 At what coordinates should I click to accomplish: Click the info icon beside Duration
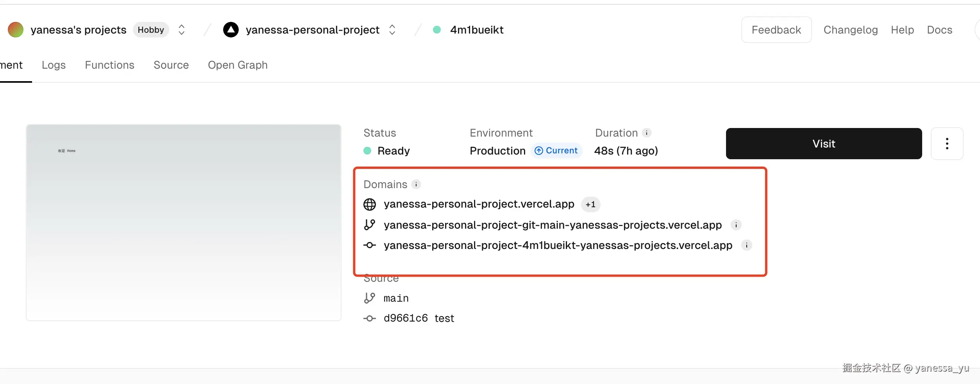[647, 133]
